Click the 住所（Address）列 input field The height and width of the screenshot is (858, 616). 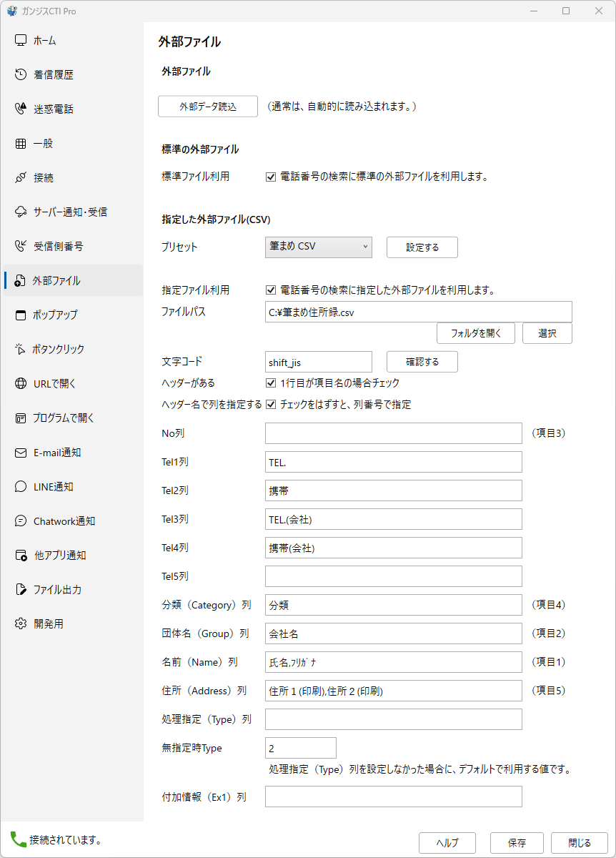point(394,691)
